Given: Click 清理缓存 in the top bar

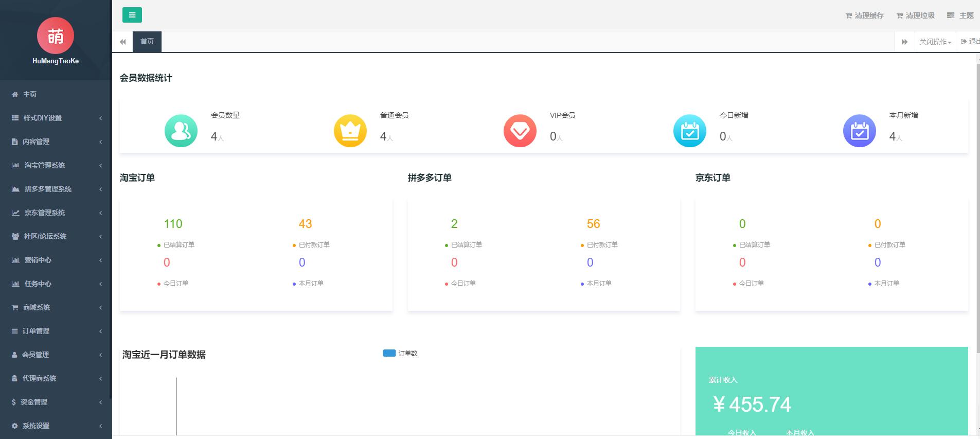Looking at the screenshot, I should coord(864,15).
